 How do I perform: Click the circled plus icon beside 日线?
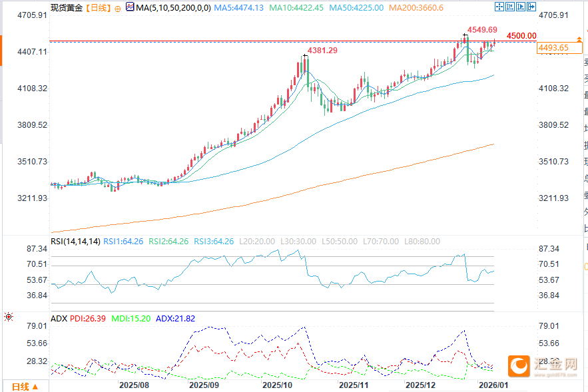click(117, 8)
